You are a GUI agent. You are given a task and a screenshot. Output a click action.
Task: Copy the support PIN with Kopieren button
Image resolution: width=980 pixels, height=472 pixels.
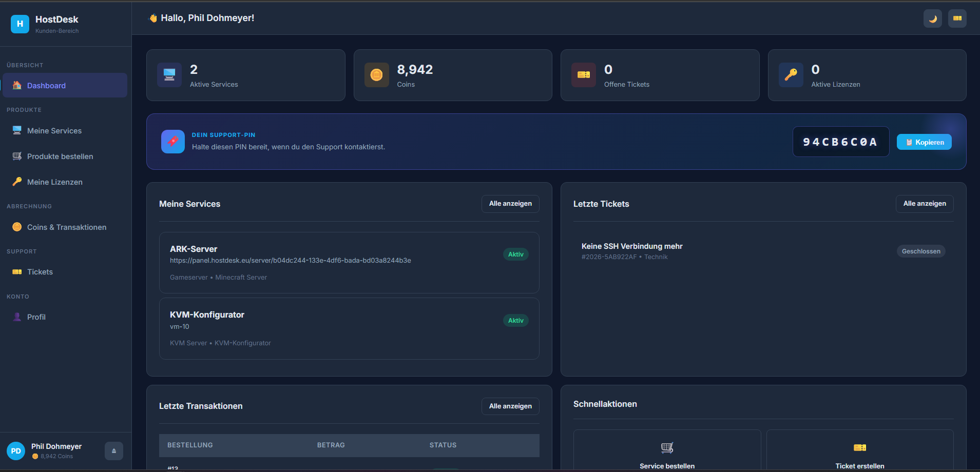click(924, 142)
